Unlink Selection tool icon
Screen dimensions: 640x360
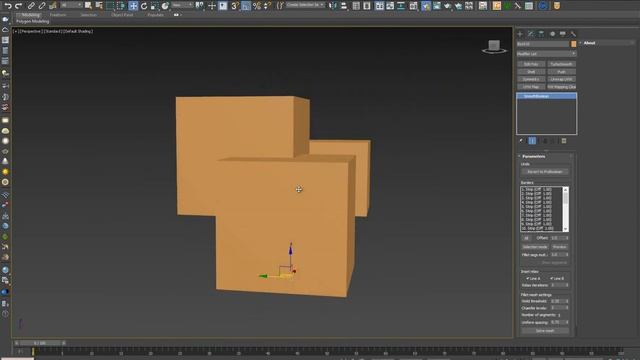pos(42,6)
